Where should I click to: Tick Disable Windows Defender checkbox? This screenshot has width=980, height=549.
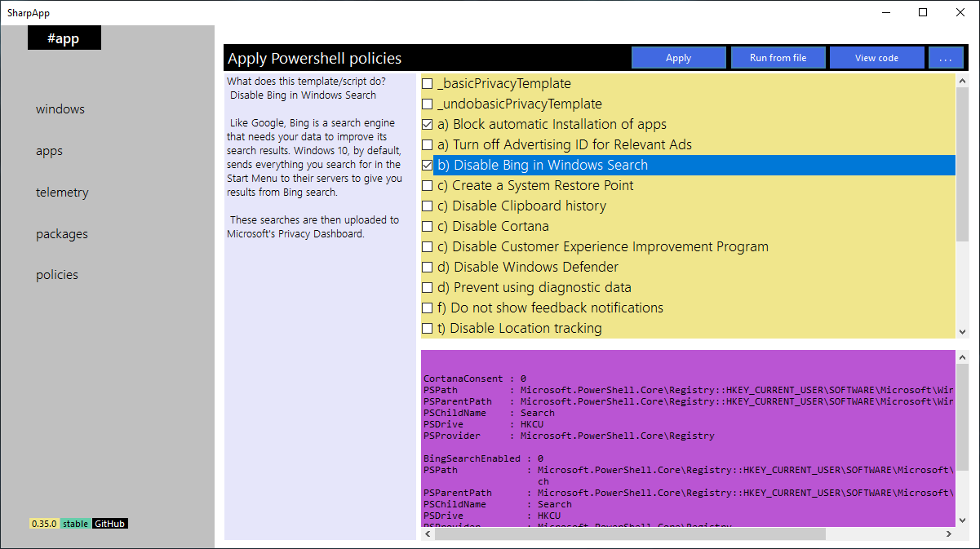tap(427, 268)
